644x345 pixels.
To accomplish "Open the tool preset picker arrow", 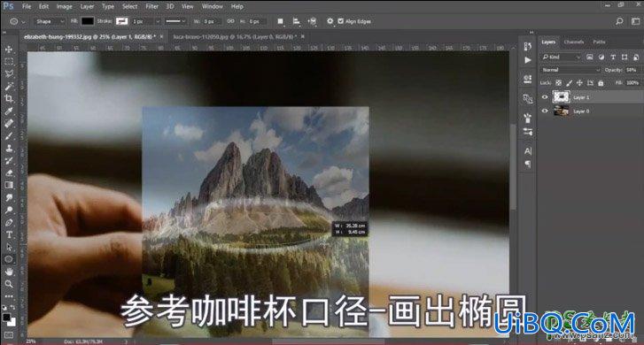I will (23, 22).
